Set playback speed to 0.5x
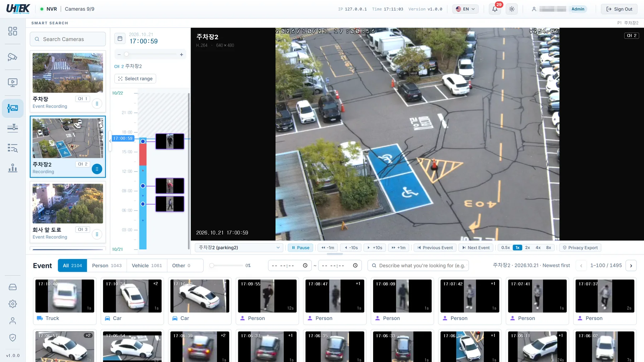Viewport: 644px width, 362px height. [x=505, y=248]
